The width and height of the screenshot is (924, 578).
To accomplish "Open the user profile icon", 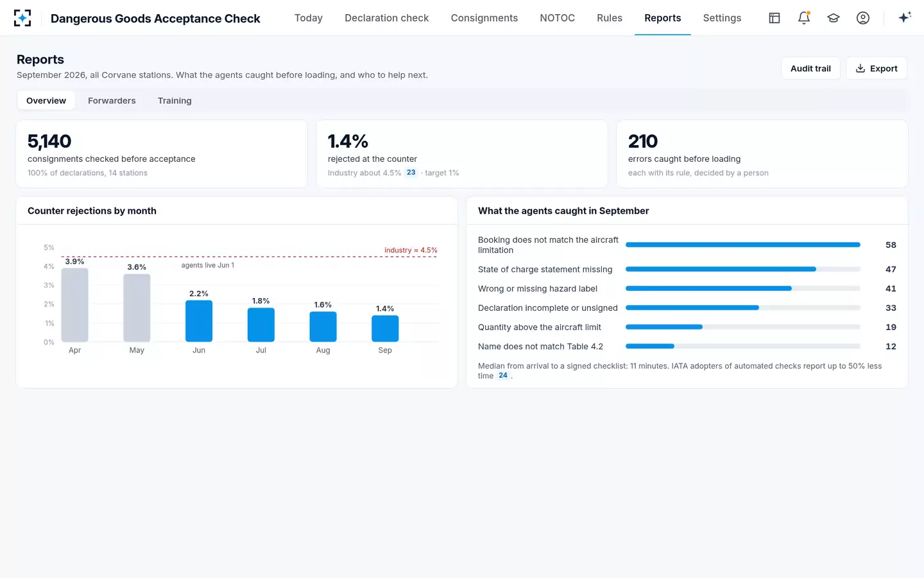I will click(863, 18).
